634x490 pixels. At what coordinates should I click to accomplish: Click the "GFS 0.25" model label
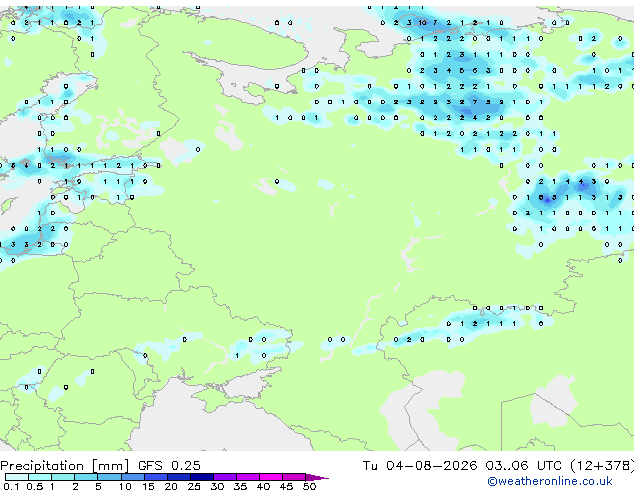[x=169, y=466]
